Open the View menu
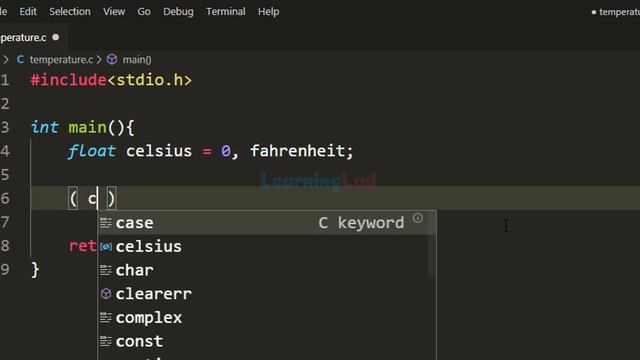The width and height of the screenshot is (640, 360). click(114, 11)
